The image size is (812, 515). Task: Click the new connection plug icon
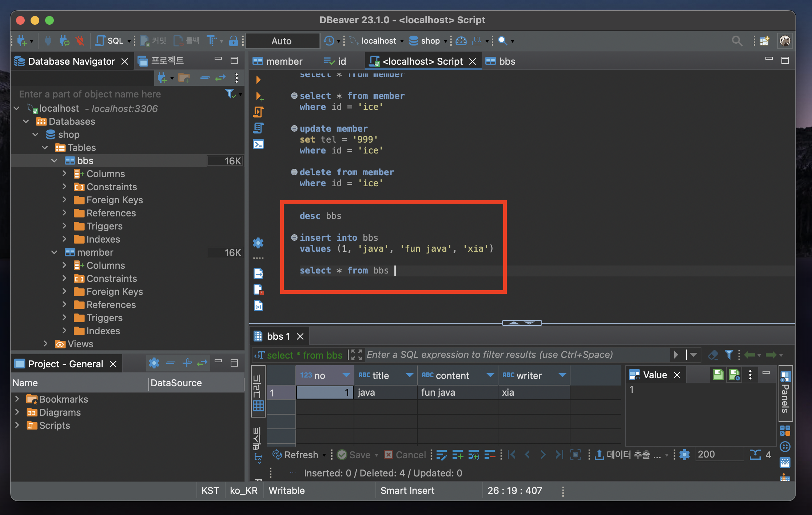[22, 41]
